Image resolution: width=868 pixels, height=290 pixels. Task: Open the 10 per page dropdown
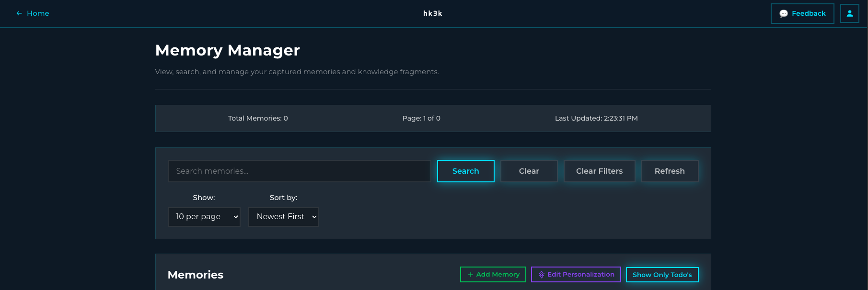click(204, 217)
